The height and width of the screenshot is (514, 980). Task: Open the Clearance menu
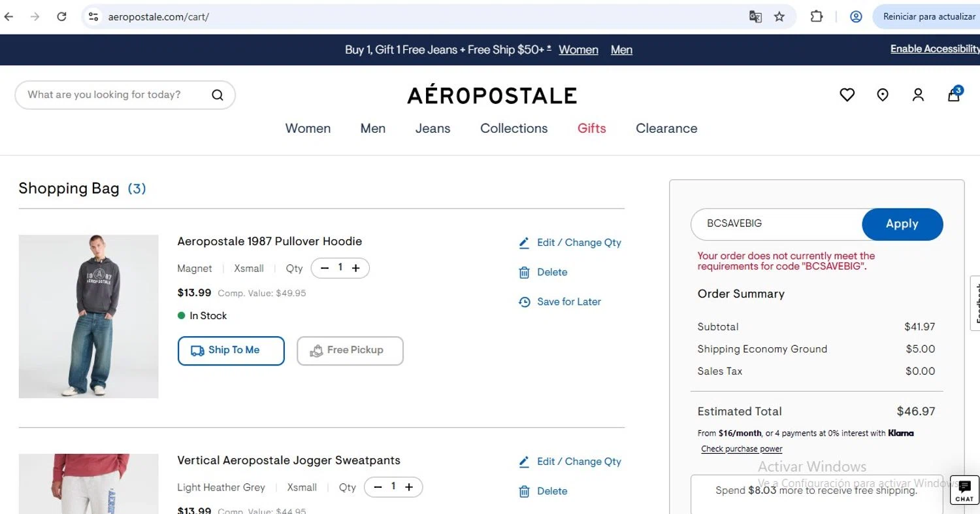666,128
